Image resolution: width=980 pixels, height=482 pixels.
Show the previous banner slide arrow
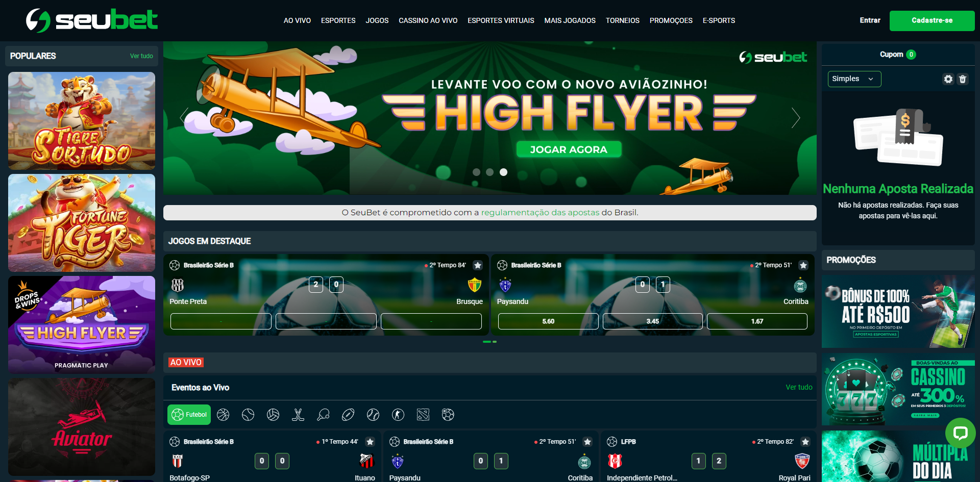tap(184, 118)
